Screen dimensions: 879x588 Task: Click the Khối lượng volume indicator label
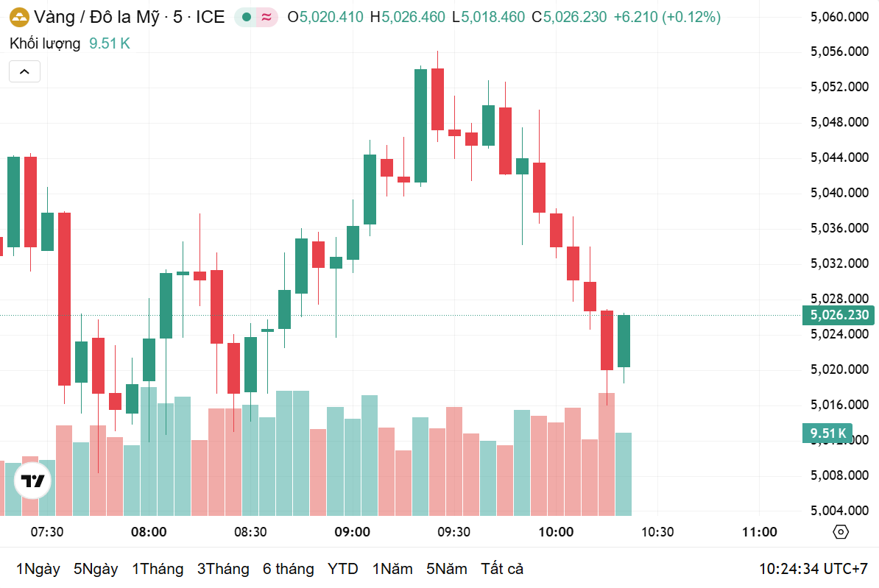(45, 43)
